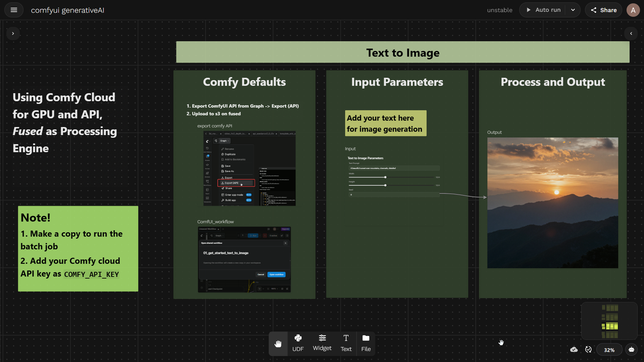Select the 'Comfy Defaults' heading
The height and width of the screenshot is (362, 644).
tap(244, 82)
